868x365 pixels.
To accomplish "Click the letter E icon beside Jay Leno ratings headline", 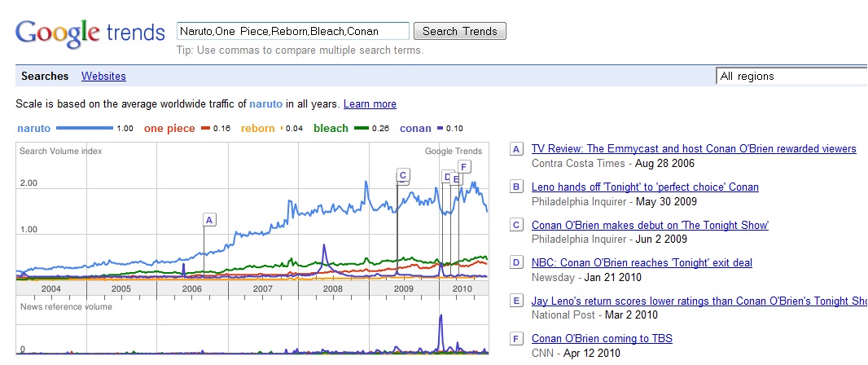I will click(x=515, y=301).
